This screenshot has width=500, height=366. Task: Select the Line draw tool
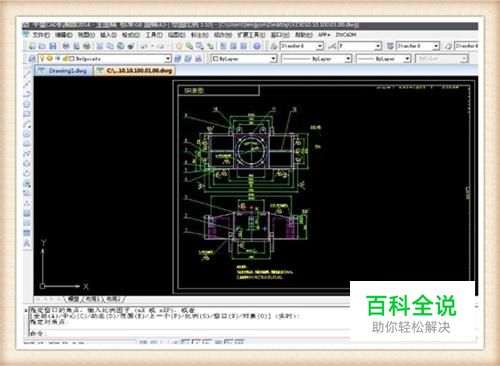[x=27, y=74]
